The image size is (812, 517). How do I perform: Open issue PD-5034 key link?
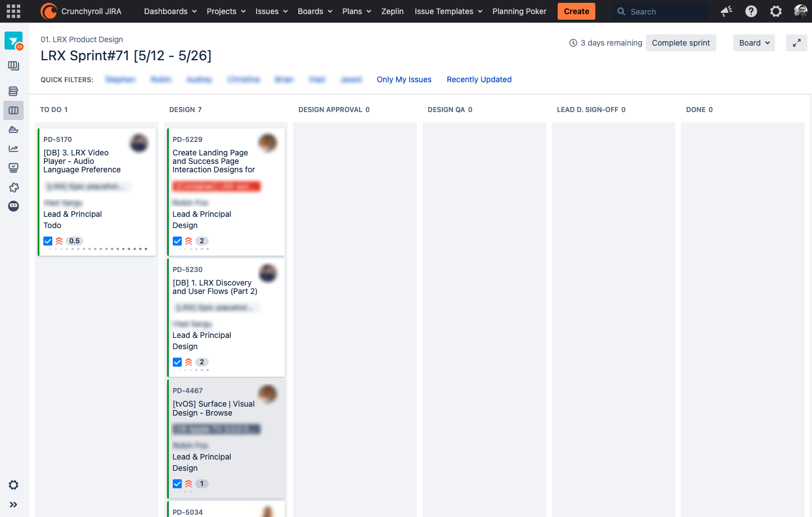coord(187,512)
